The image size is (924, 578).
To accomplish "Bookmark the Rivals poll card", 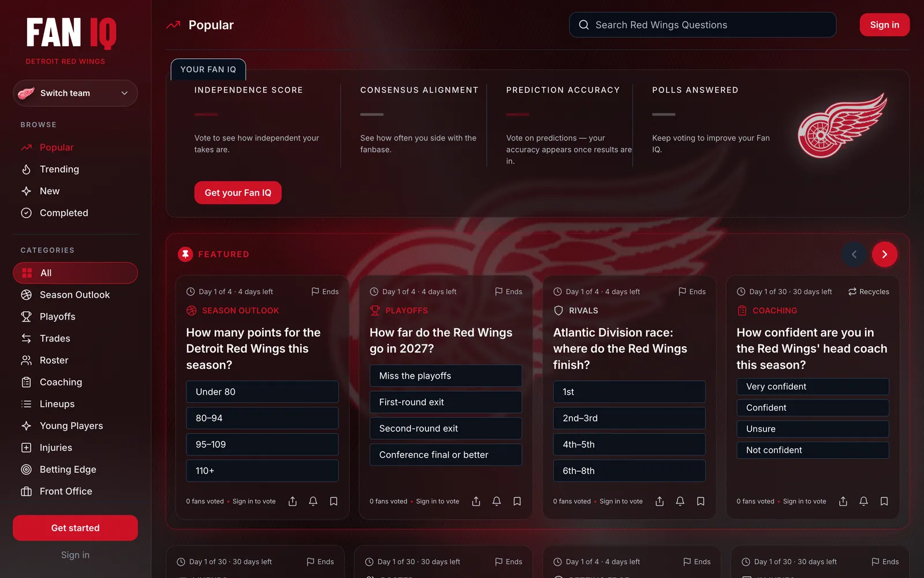I will point(701,501).
